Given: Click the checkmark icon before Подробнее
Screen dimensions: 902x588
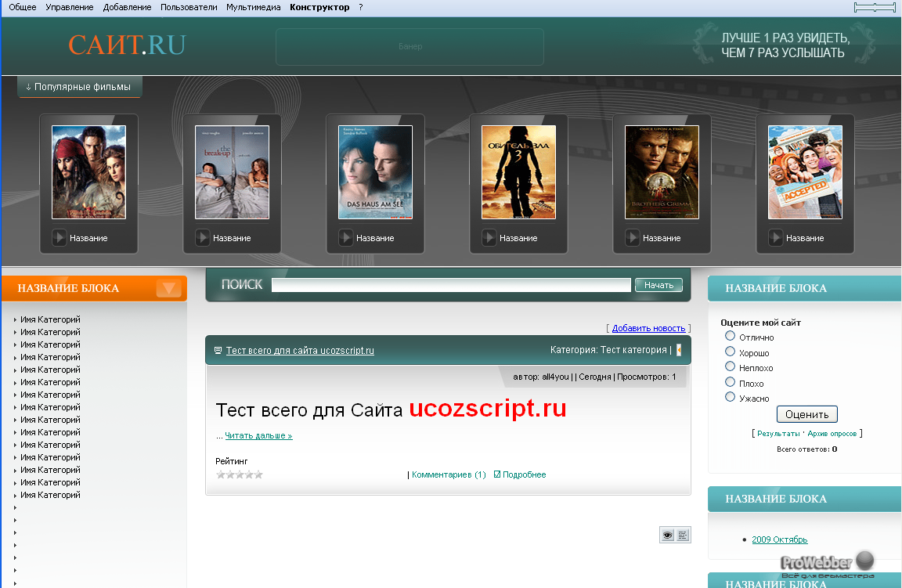Looking at the screenshot, I should click(497, 474).
